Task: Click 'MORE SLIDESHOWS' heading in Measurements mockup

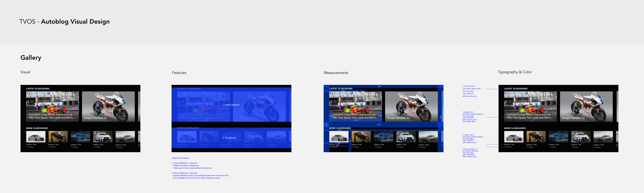Action: [340, 128]
